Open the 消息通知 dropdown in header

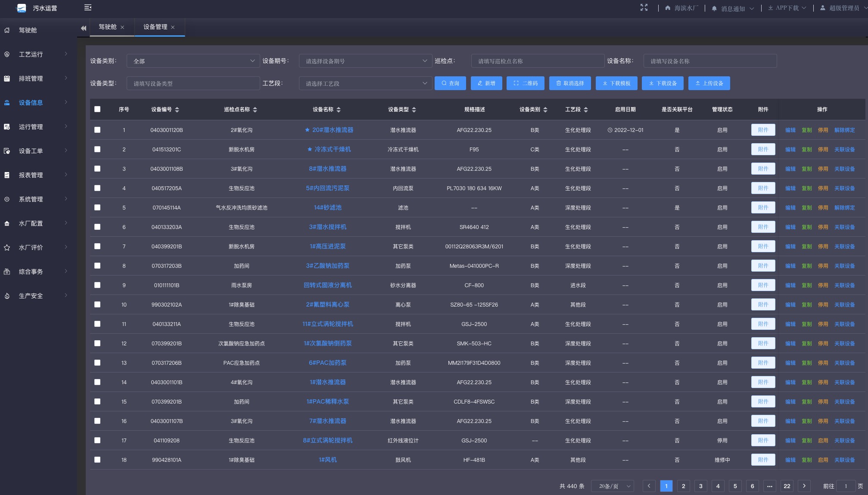(x=733, y=8)
